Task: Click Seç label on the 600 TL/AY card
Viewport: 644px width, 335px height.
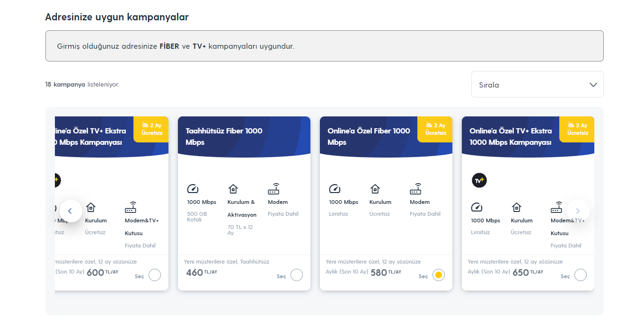Action: [139, 276]
